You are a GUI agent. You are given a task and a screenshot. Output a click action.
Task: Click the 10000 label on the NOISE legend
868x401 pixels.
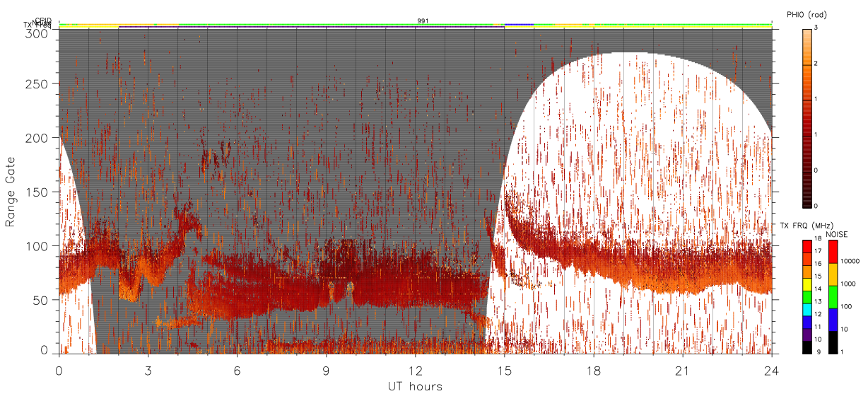(x=850, y=261)
